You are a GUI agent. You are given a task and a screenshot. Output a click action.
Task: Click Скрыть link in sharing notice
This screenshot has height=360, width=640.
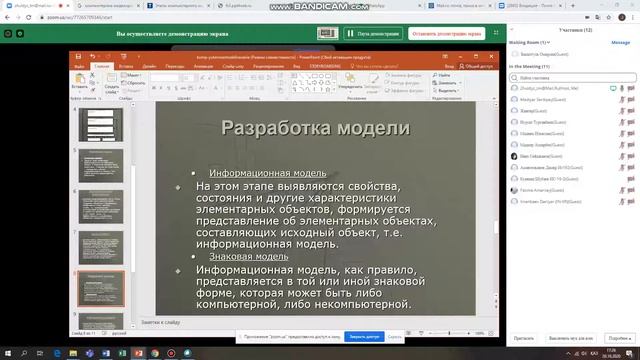(x=394, y=337)
